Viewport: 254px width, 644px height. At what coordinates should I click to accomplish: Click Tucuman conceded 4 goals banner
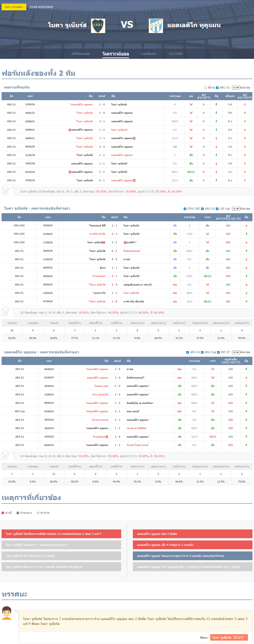[x=192, y=545]
